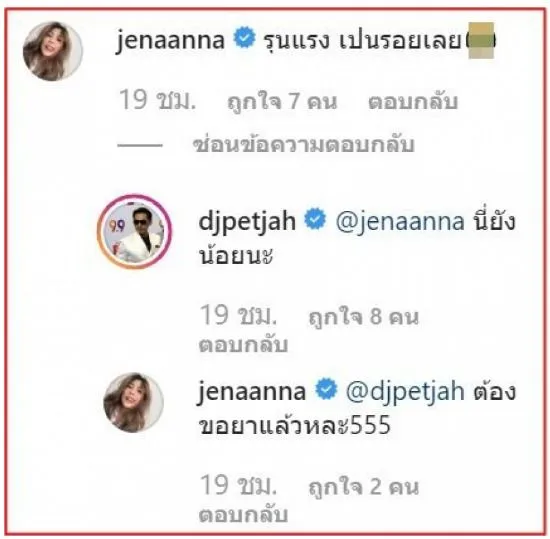
Task: Follow the @jenaanna mention in djpetjah's reply
Action: [x=400, y=222]
